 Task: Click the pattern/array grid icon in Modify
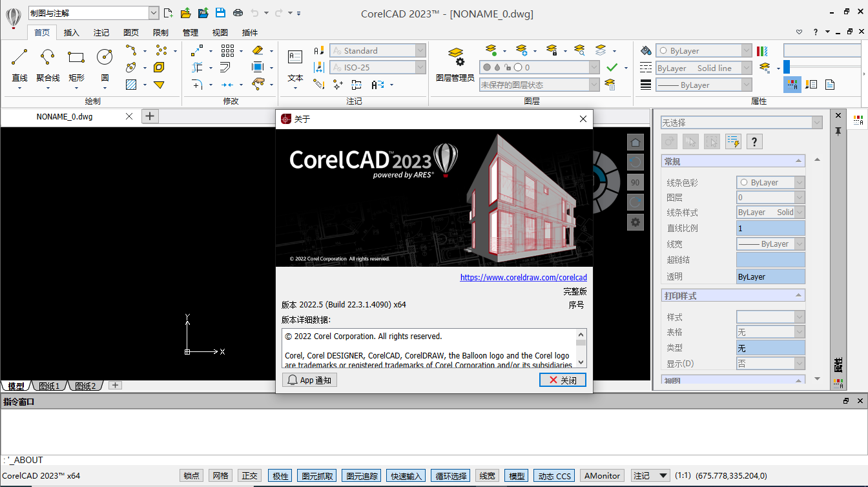coord(227,50)
